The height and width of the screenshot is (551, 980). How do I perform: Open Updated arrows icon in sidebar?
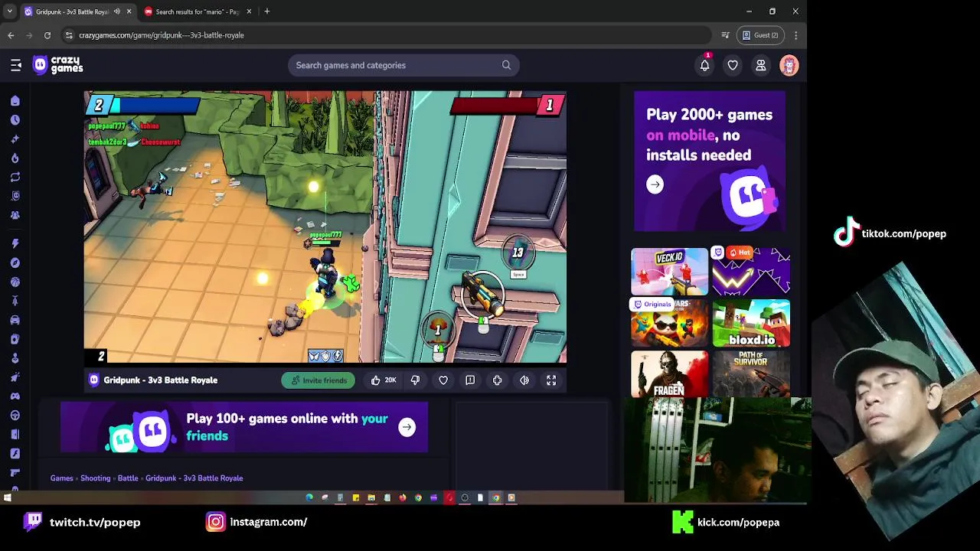point(15,177)
